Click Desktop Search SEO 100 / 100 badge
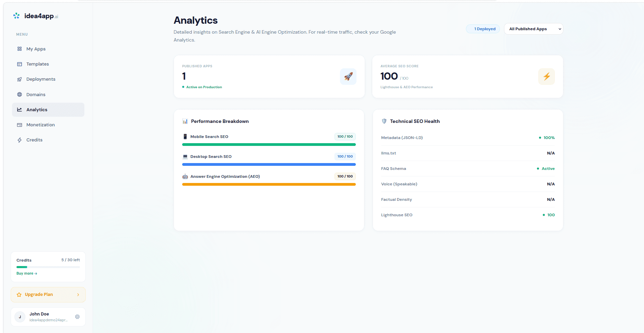Screen dimensions: 644x333 [345, 157]
